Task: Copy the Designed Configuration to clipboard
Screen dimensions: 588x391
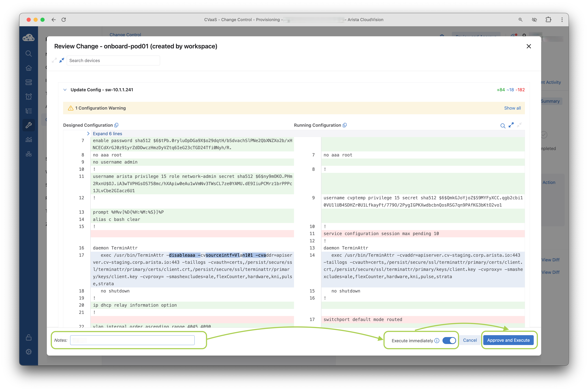Action: point(116,125)
